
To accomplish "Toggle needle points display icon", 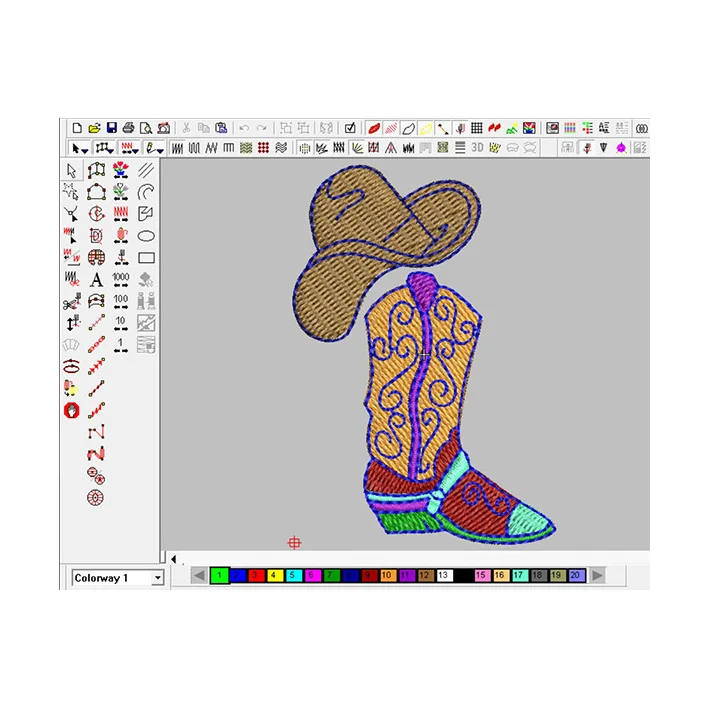I will 460,128.
